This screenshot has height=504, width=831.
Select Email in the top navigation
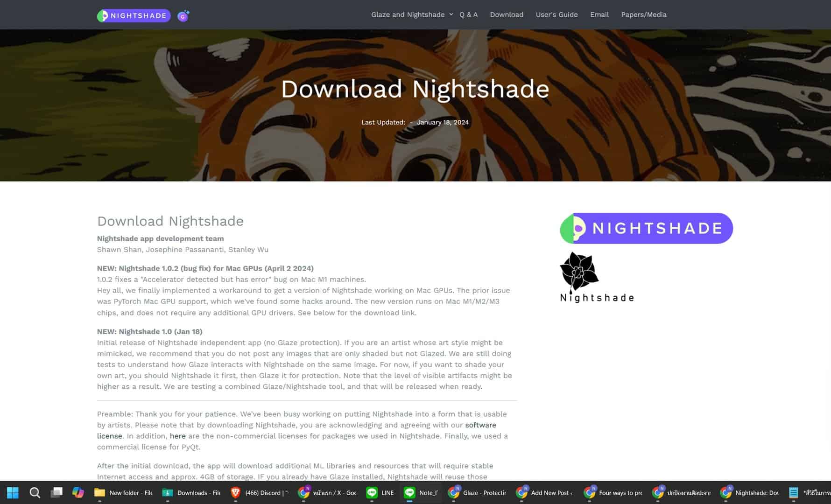[599, 14]
